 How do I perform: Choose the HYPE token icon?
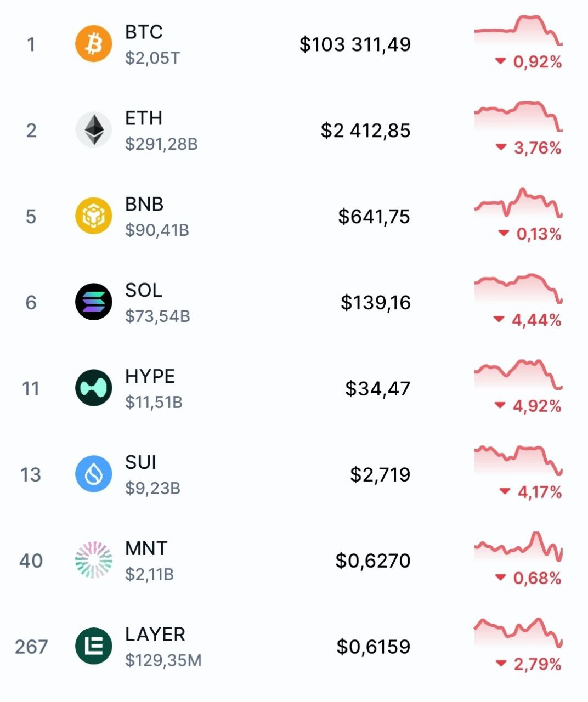[94, 388]
